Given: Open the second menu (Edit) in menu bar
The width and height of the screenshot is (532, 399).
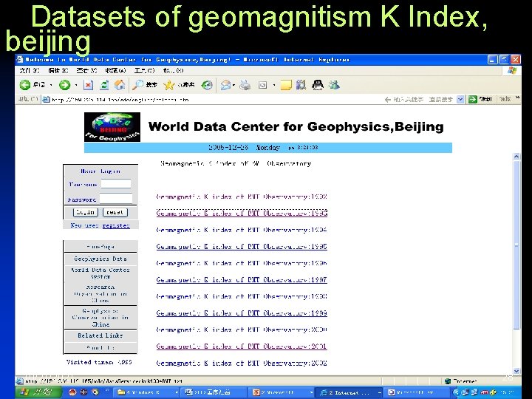Looking at the screenshot, I should tap(58, 71).
